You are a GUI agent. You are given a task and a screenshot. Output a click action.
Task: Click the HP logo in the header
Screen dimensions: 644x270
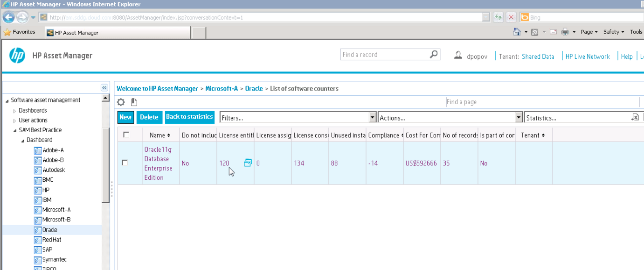click(x=17, y=56)
